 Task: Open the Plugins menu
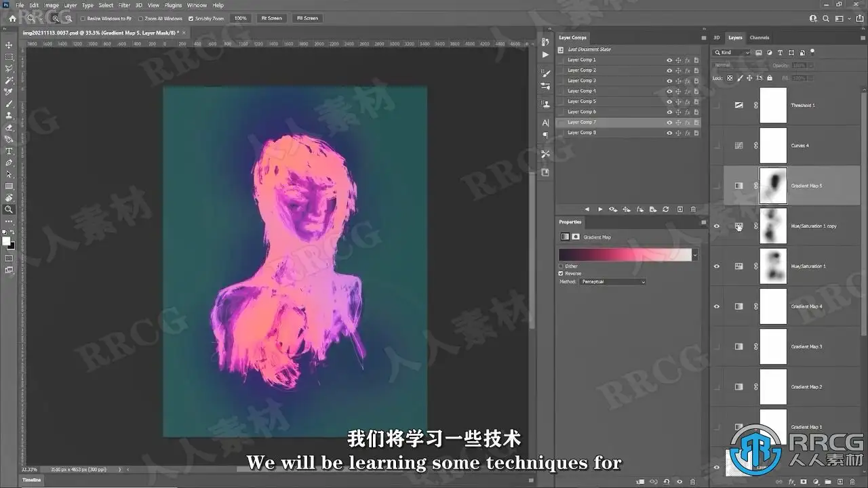click(173, 5)
